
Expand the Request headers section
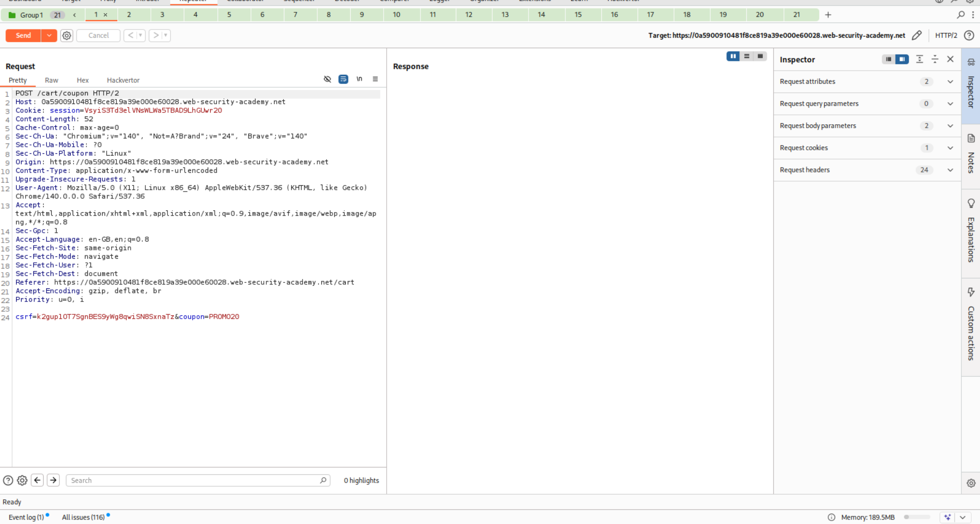tap(950, 170)
